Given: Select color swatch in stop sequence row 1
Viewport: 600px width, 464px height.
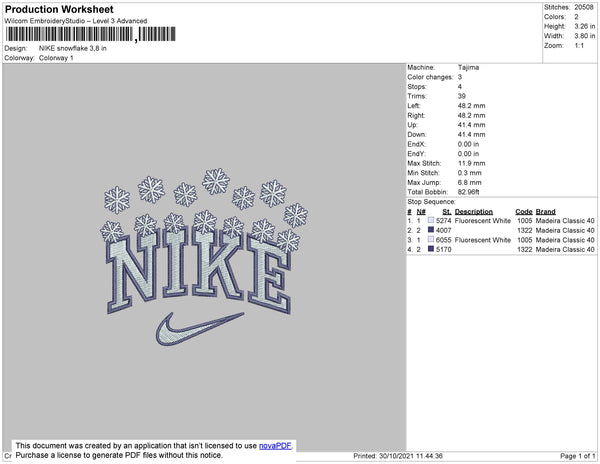Looking at the screenshot, I should tap(431, 220).
